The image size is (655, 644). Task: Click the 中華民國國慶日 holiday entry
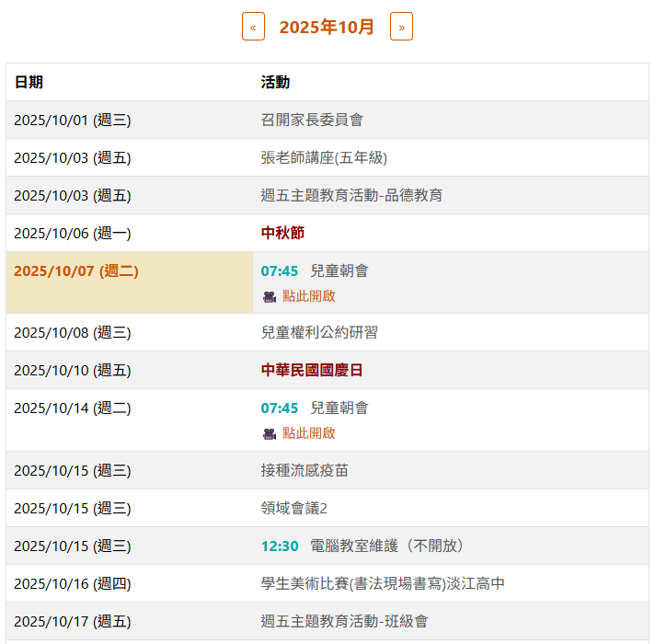(312, 370)
